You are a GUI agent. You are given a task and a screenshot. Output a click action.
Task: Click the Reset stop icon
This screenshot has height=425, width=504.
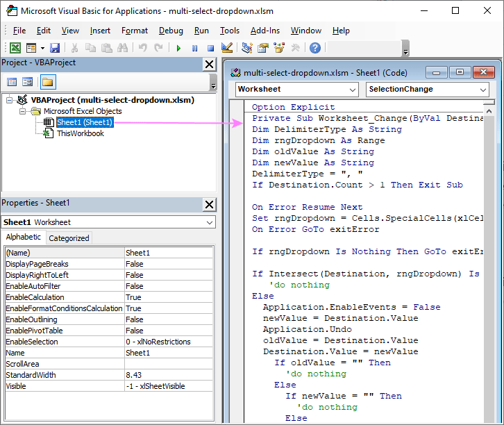click(x=211, y=48)
